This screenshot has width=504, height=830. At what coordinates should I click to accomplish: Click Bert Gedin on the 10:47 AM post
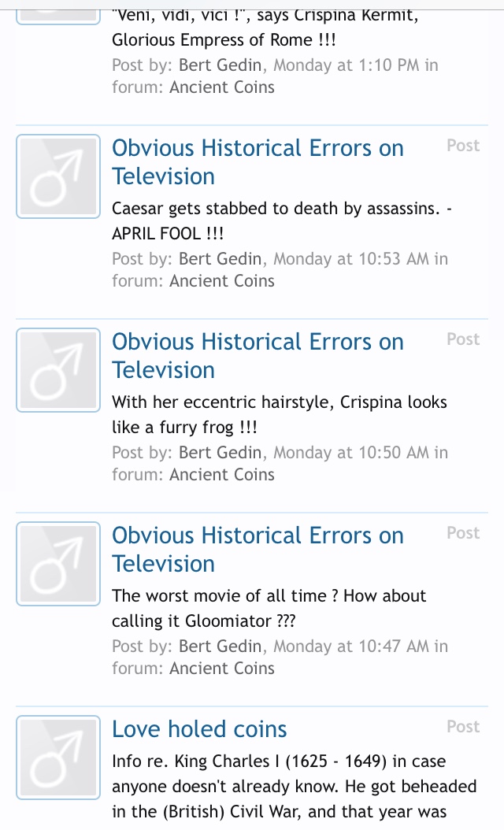[220, 647]
